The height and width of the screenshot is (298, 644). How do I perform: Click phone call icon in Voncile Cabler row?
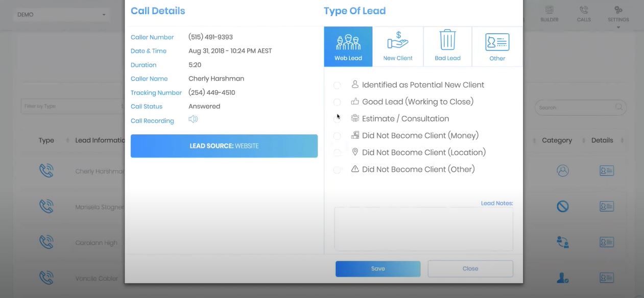(46, 278)
